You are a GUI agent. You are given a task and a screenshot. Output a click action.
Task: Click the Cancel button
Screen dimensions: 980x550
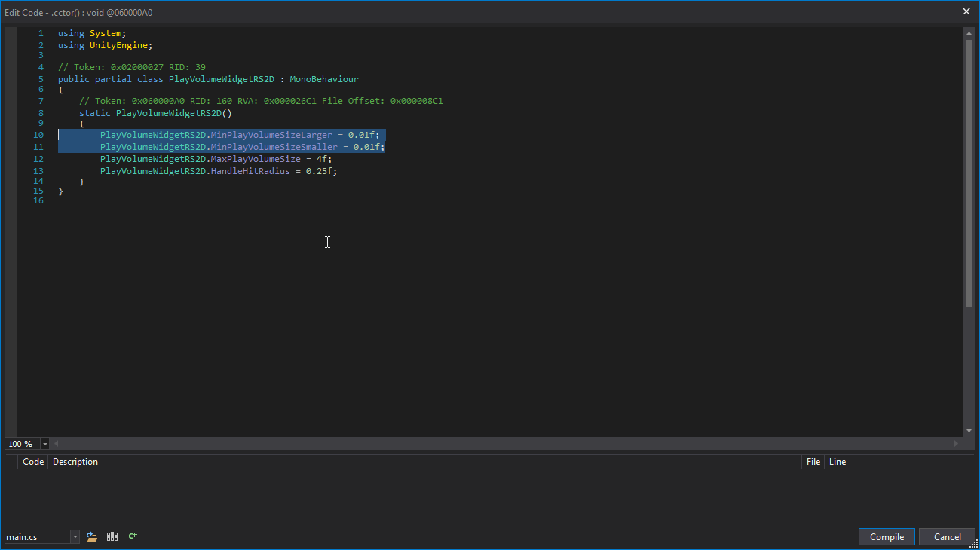pyautogui.click(x=947, y=537)
